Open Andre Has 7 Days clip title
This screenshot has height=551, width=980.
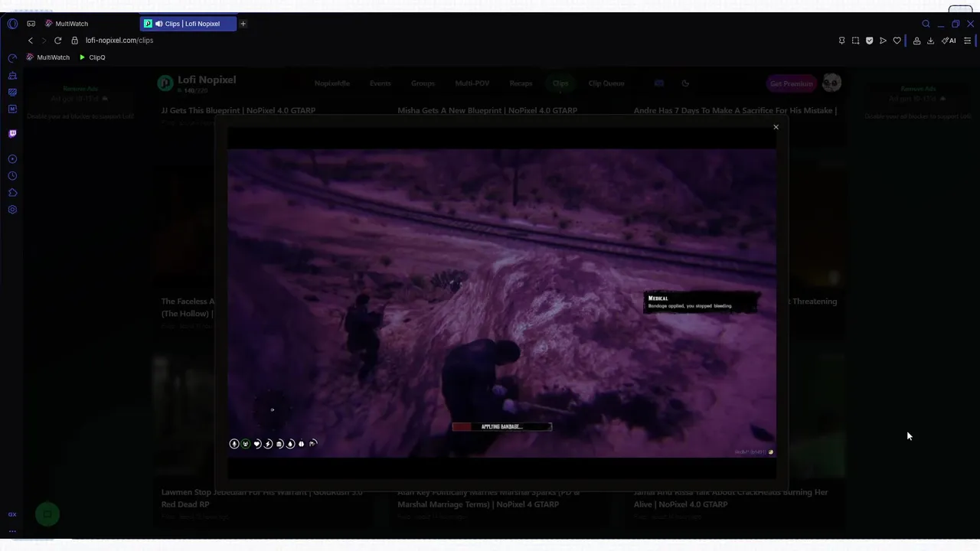coord(735,110)
